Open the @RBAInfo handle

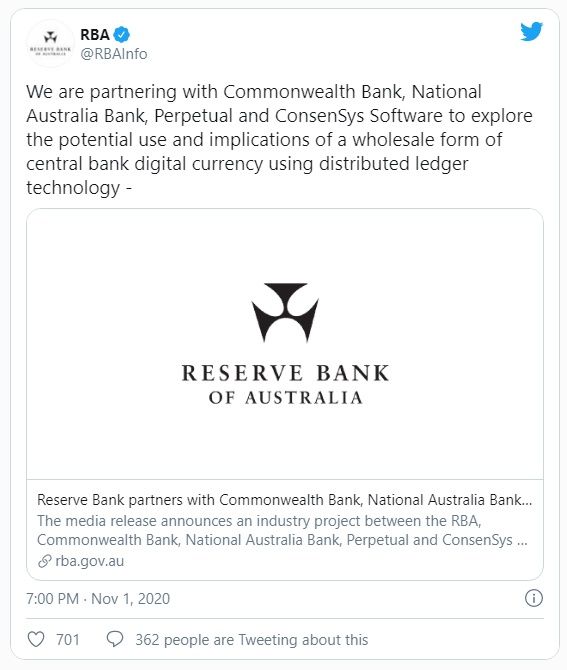(x=114, y=54)
